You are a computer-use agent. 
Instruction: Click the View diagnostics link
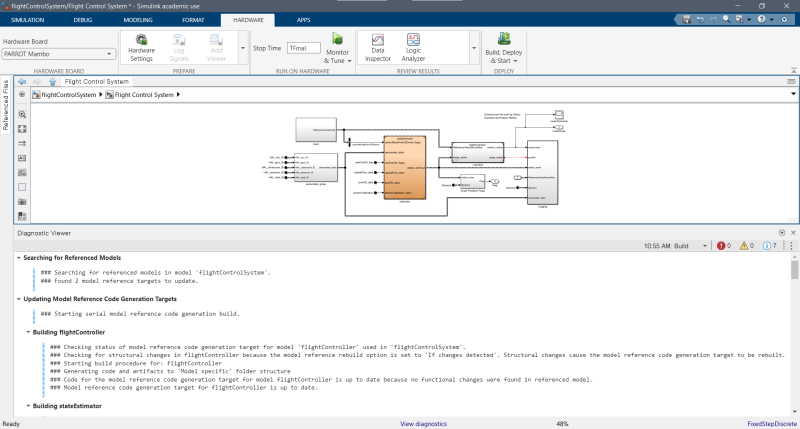click(x=423, y=424)
